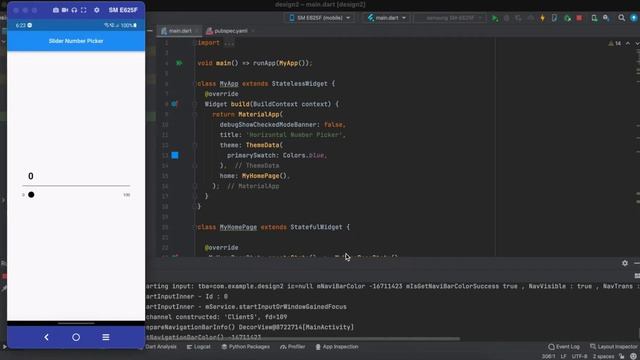Open the device manager icon in the toolbar
The image size is (640, 360).
[x=594, y=18]
